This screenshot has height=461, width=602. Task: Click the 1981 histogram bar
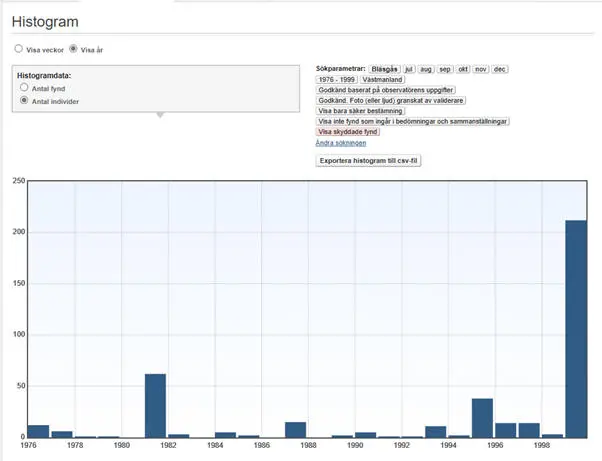click(x=155, y=405)
